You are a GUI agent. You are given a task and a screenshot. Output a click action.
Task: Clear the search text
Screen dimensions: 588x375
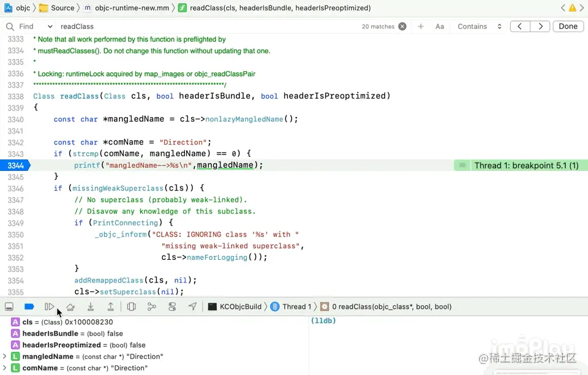coord(402,26)
